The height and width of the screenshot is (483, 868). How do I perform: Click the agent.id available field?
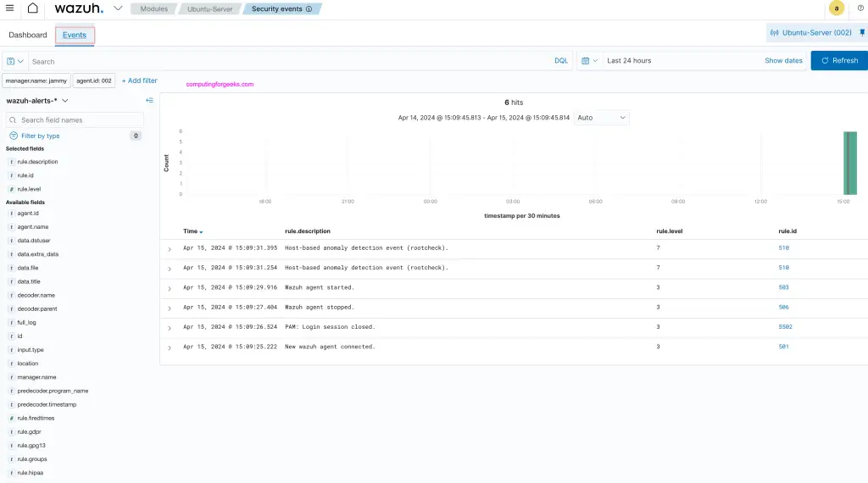[28, 214]
